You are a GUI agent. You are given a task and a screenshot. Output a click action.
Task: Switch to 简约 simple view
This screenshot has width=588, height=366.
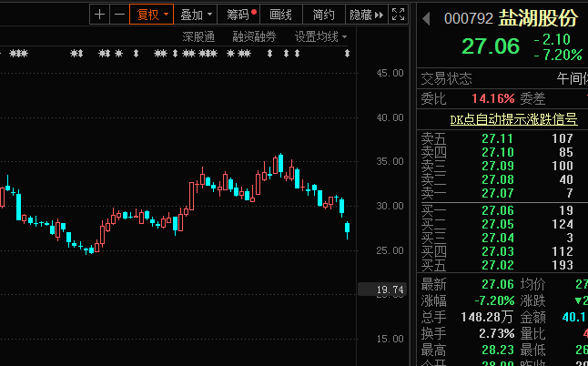[x=323, y=15]
